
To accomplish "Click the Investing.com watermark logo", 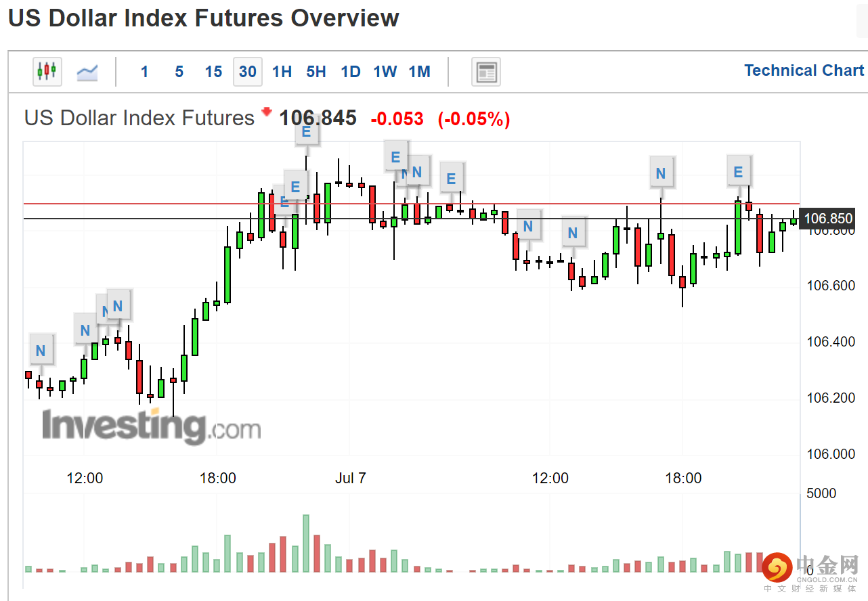I will pyautogui.click(x=151, y=426).
